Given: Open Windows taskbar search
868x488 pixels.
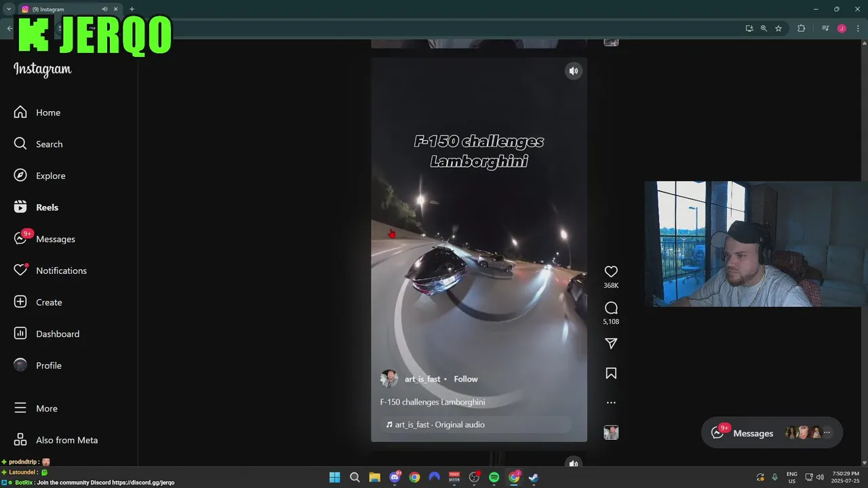Looking at the screenshot, I should [x=355, y=477].
